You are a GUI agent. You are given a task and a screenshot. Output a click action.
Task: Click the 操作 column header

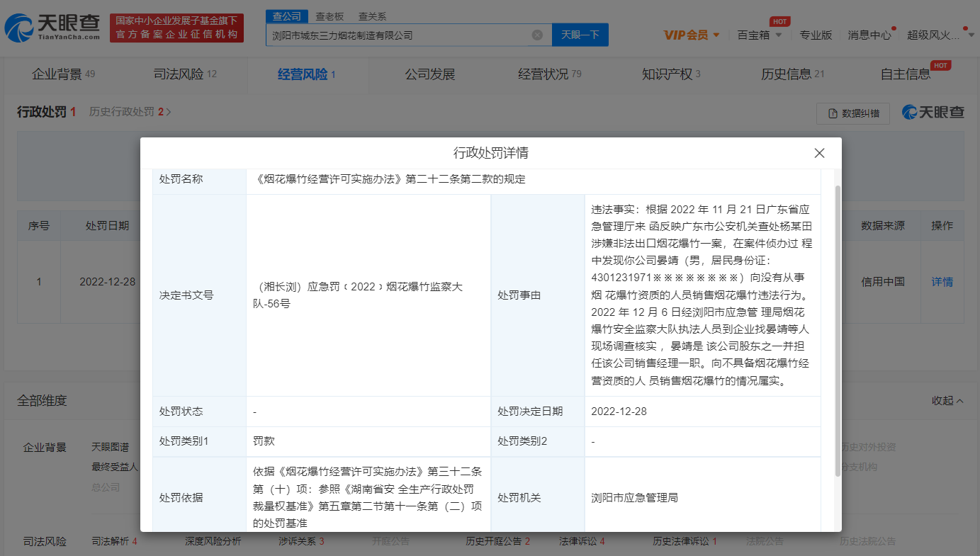(942, 225)
